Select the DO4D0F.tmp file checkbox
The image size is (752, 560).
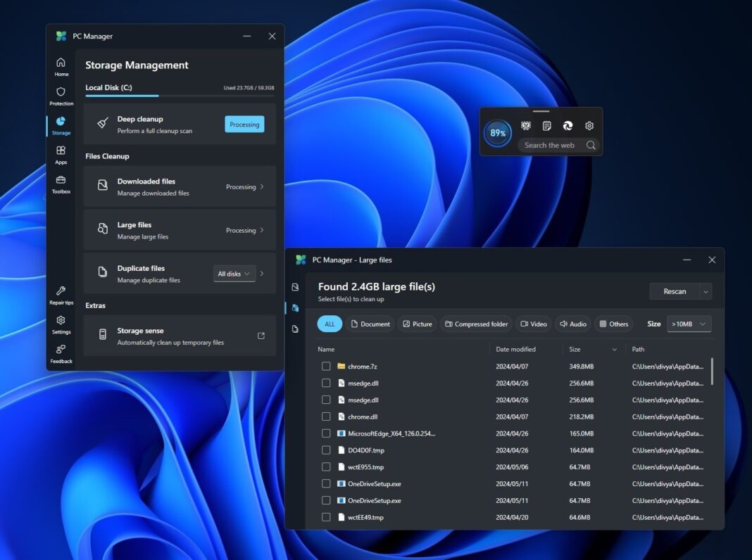[326, 450]
